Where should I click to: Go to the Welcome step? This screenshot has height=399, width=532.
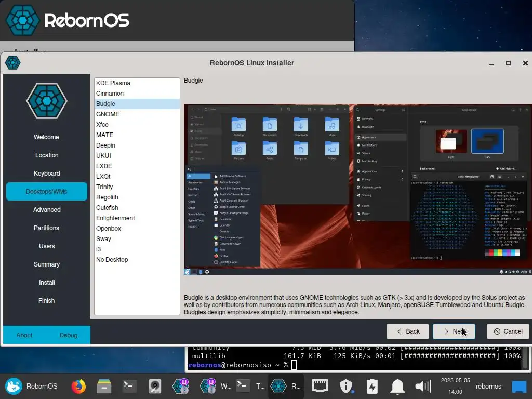tap(46, 137)
